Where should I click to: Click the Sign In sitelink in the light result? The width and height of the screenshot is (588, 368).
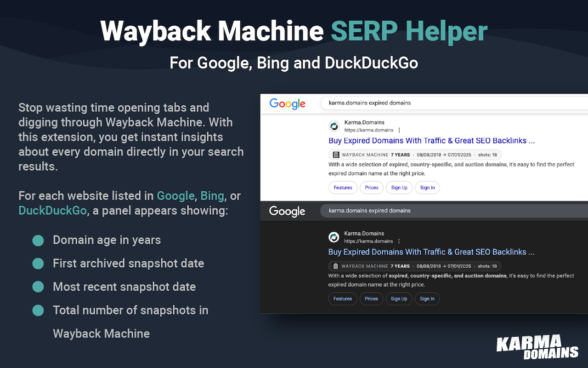(x=427, y=188)
